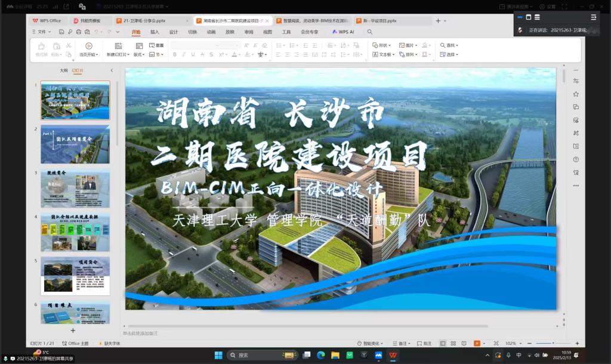The width and height of the screenshot is (611, 364).
Task: Open the 形状 shapes dropdown
Action: tap(381, 45)
